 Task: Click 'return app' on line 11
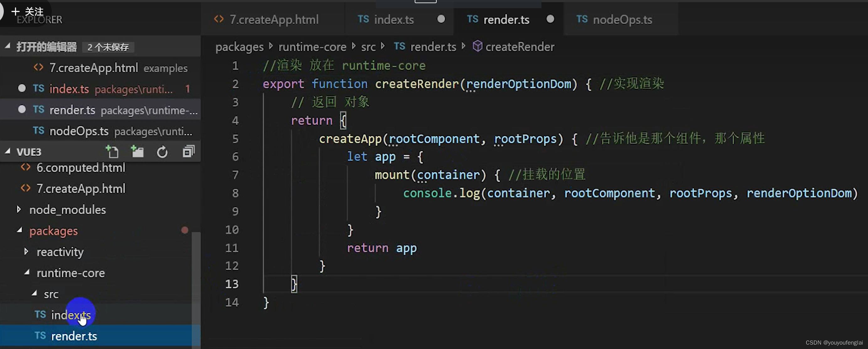[x=382, y=248]
